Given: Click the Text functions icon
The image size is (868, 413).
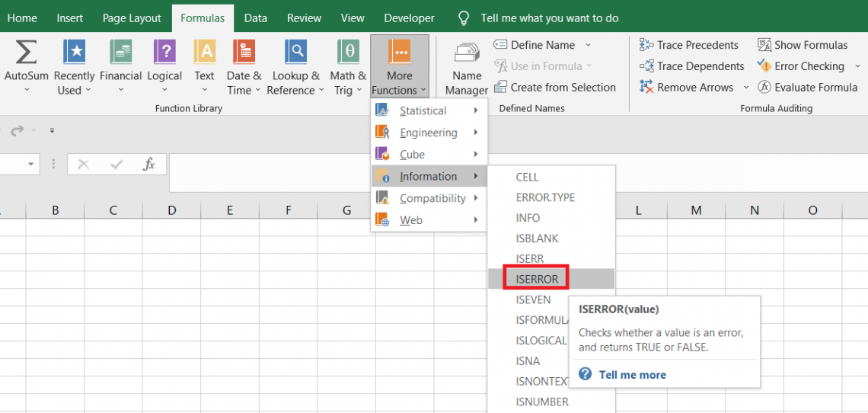Looking at the screenshot, I should pos(204,53).
